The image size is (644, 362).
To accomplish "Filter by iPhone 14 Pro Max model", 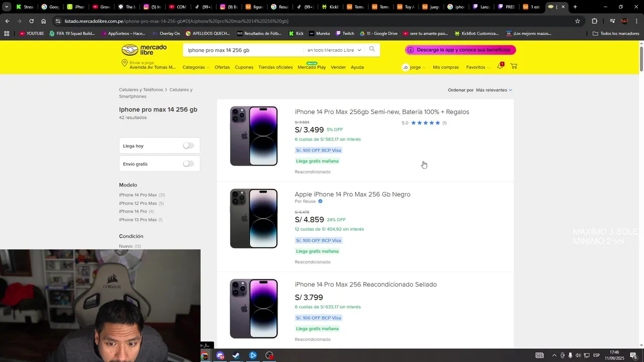I will click(x=138, y=195).
